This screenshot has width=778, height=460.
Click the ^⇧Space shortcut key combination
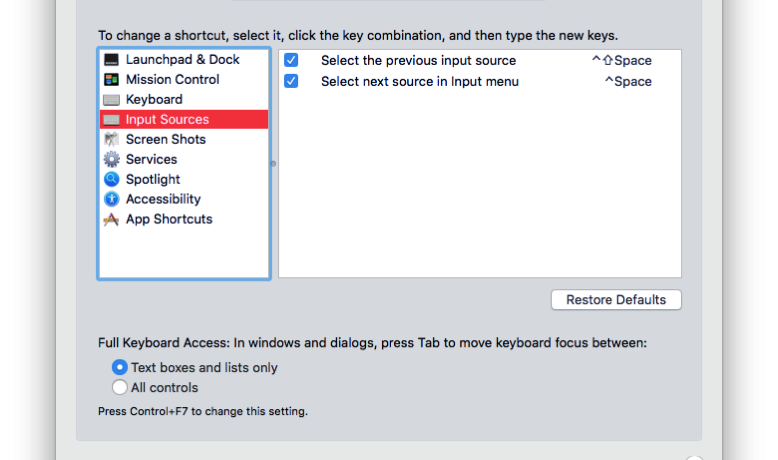click(622, 61)
